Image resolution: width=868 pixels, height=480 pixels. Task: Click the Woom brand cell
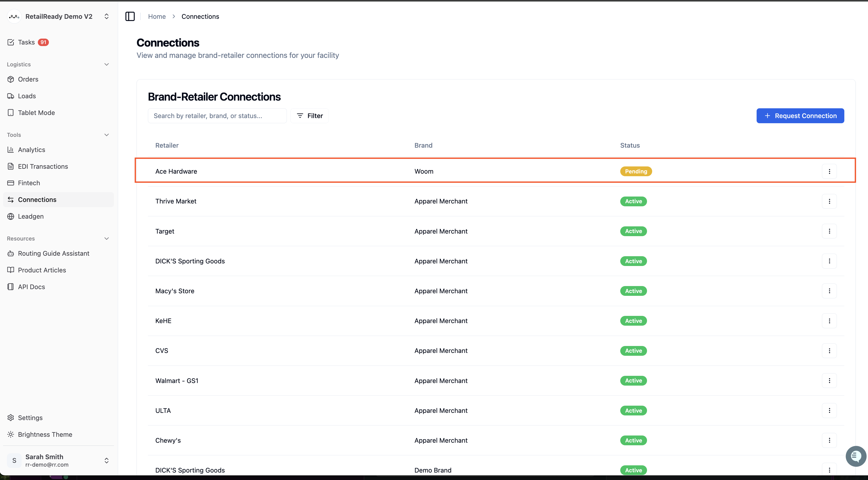(x=424, y=172)
